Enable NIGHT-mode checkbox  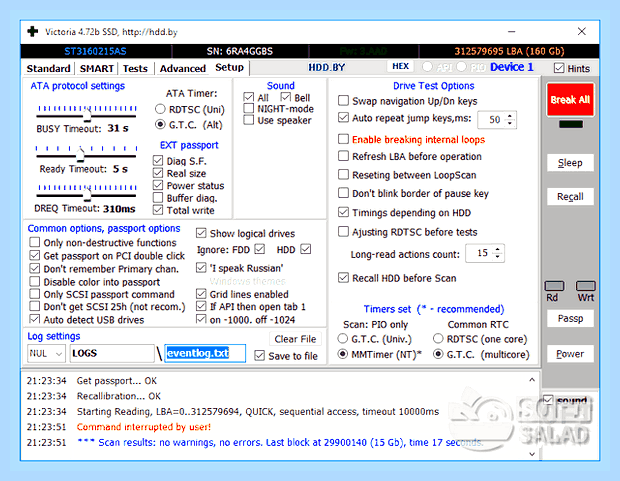249,108
